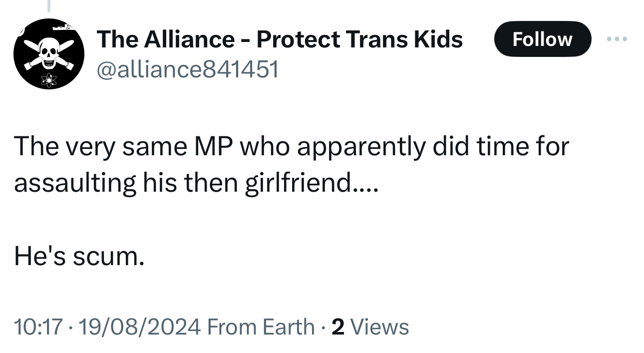Click the number 2 in views
The height and width of the screenshot is (353, 644).
click(x=338, y=327)
